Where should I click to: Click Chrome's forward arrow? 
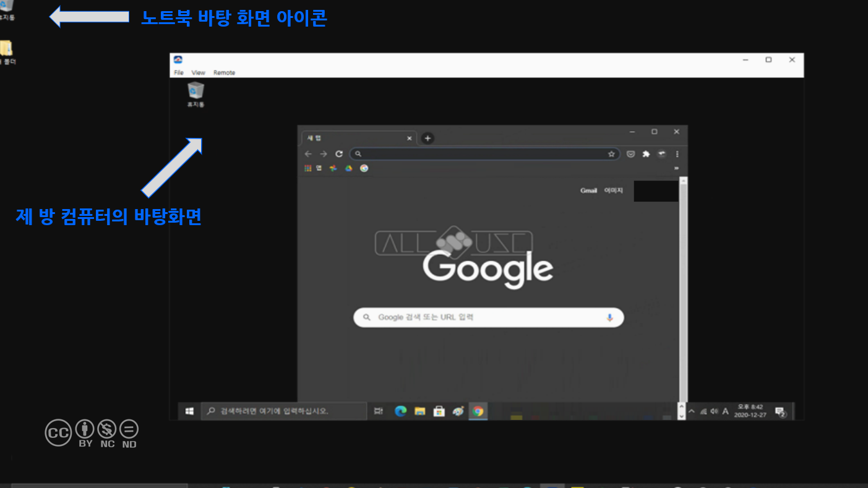(x=324, y=154)
